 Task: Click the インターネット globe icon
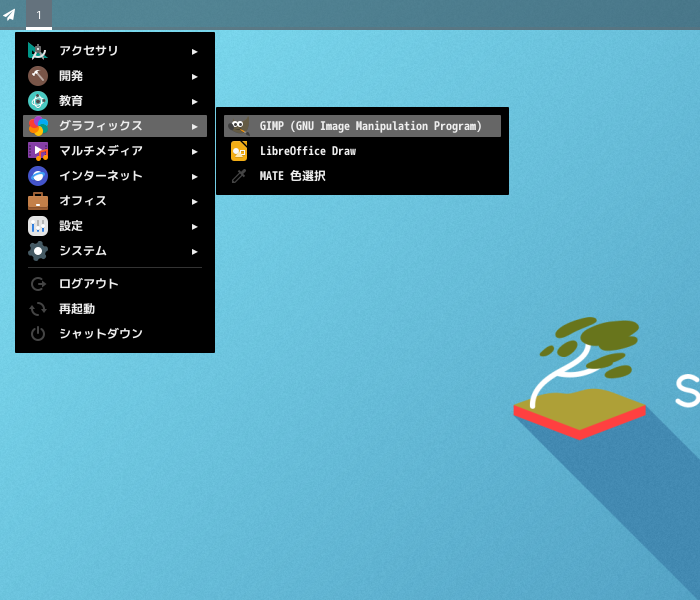tap(38, 176)
